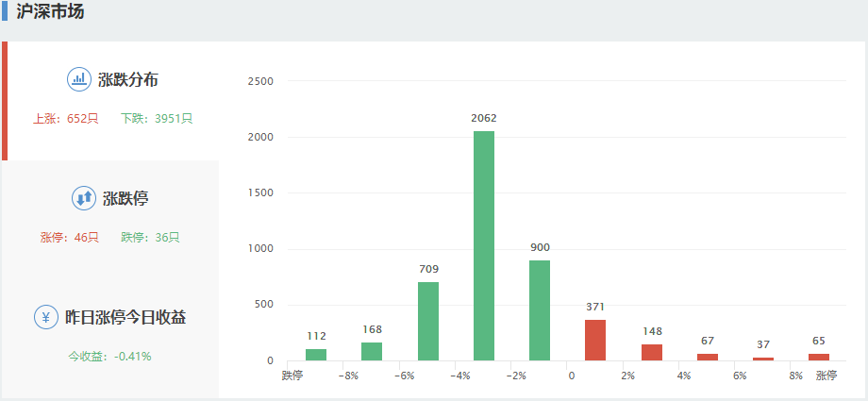Click the -8% x-axis label
This screenshot has height=401, width=868.
[348, 376]
